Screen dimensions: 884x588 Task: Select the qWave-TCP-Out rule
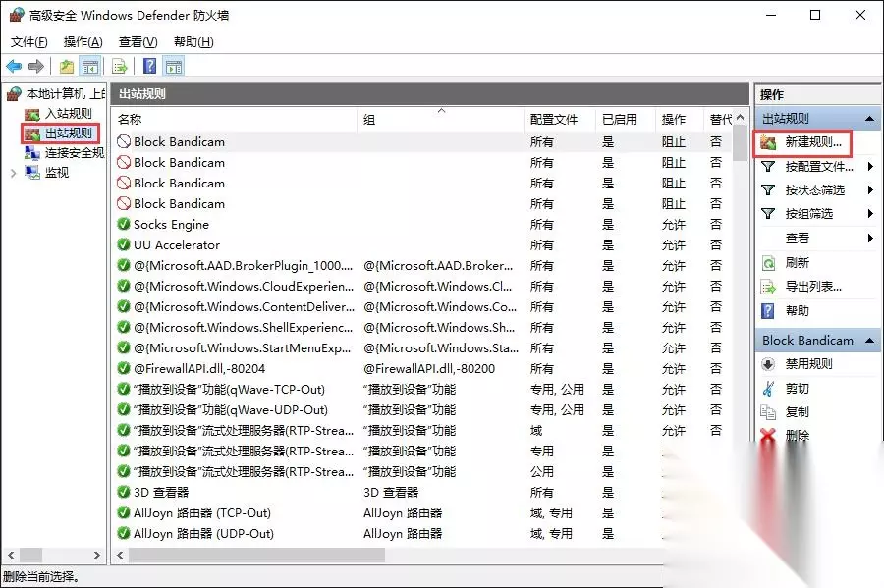pos(422,389)
